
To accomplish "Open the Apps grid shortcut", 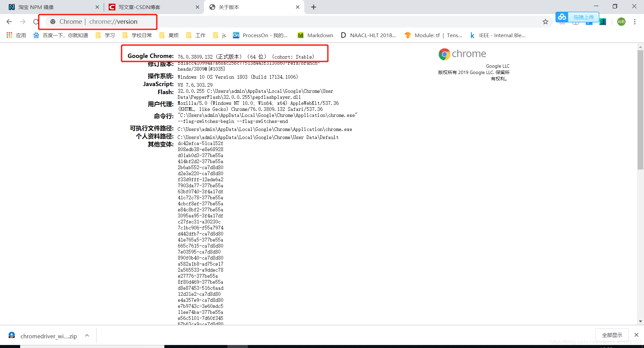I will click(x=16, y=35).
